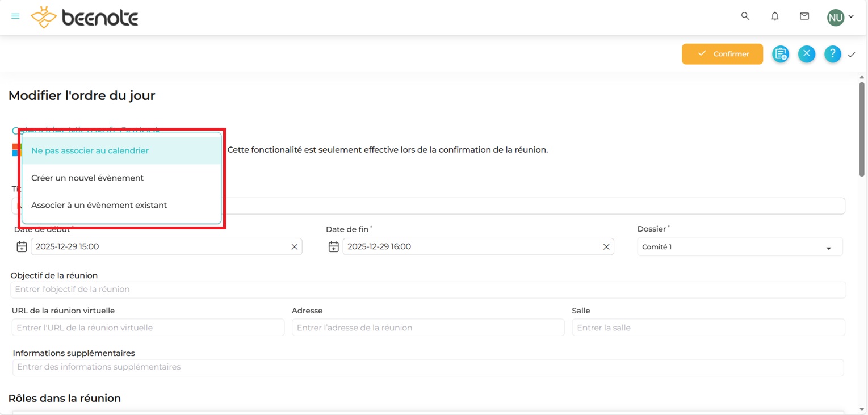868x415 pixels.
Task: Open start date calendar picker icon
Action: coord(22,247)
